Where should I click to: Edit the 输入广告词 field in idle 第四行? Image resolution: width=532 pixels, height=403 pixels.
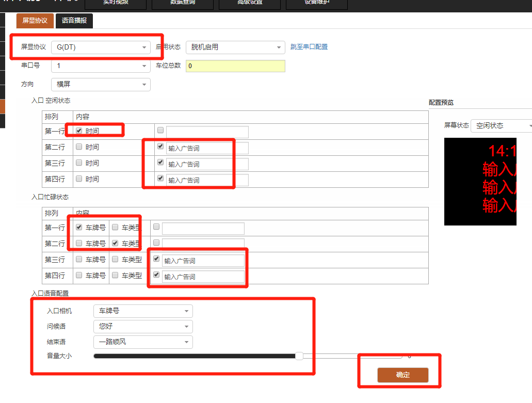(207, 180)
